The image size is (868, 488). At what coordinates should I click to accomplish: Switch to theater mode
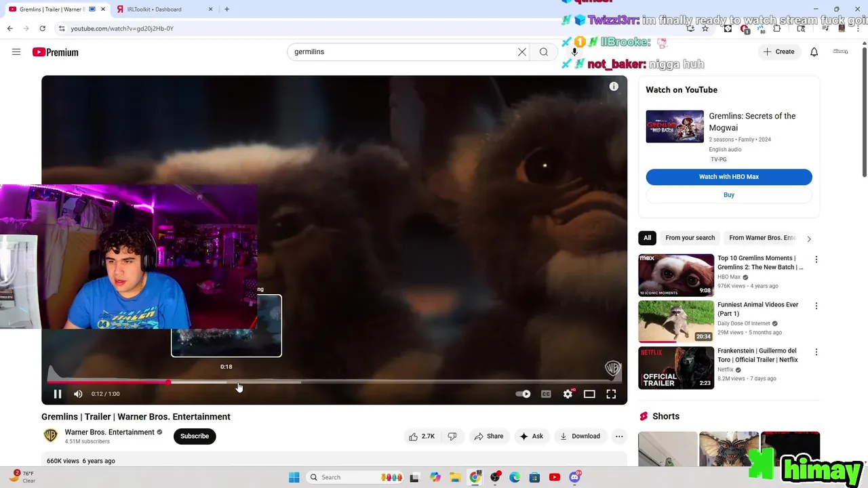pyautogui.click(x=589, y=394)
